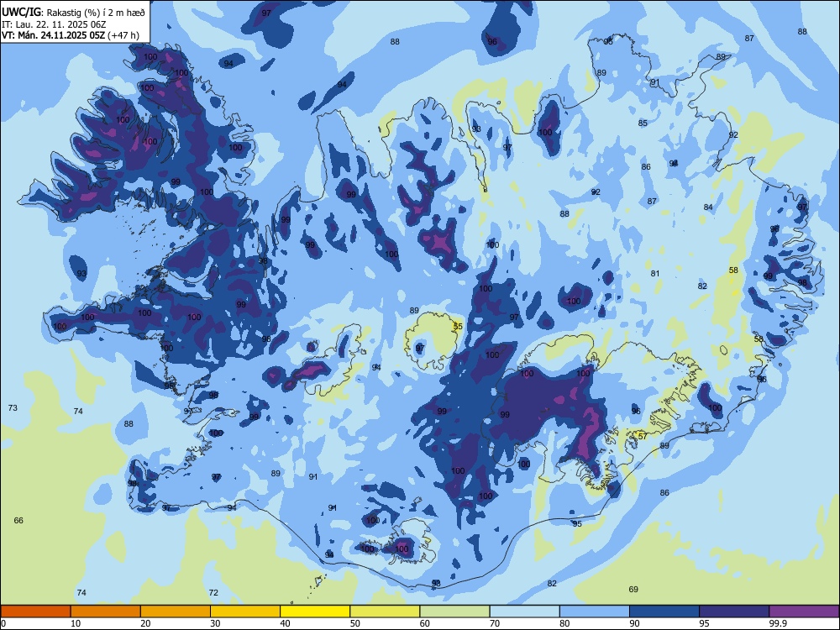The width and height of the screenshot is (840, 630).
Task: Select the "69" humidity value on the map
Action: click(633, 590)
